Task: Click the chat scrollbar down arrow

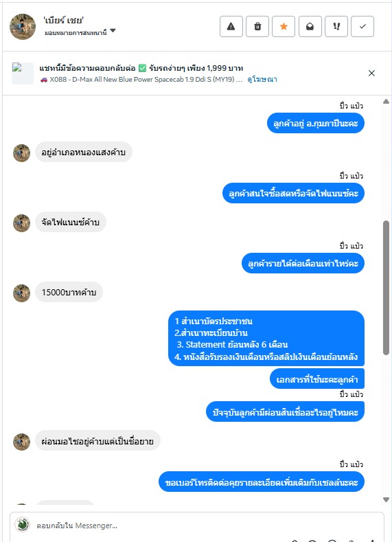Action: (x=386, y=499)
